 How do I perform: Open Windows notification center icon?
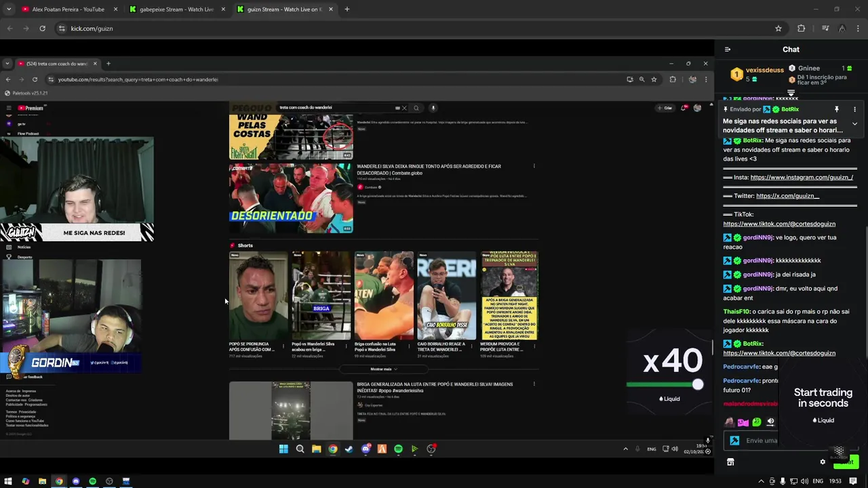pos(853,481)
